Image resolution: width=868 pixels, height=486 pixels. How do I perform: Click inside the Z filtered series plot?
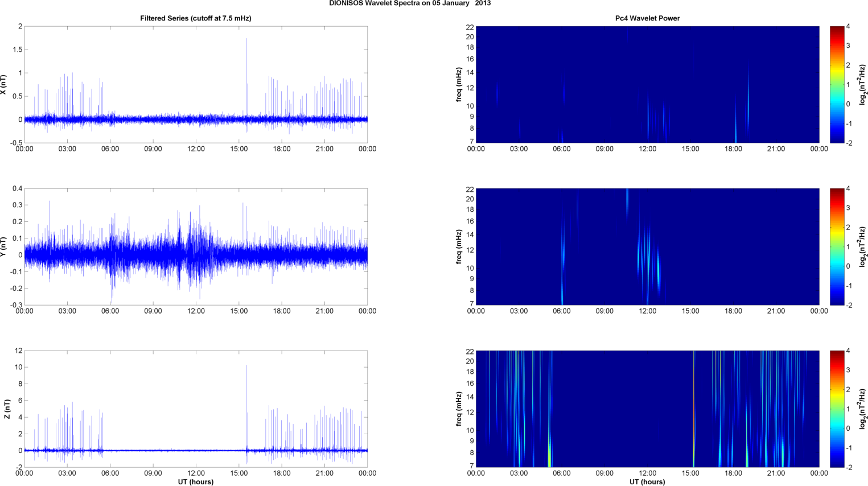pos(196,409)
